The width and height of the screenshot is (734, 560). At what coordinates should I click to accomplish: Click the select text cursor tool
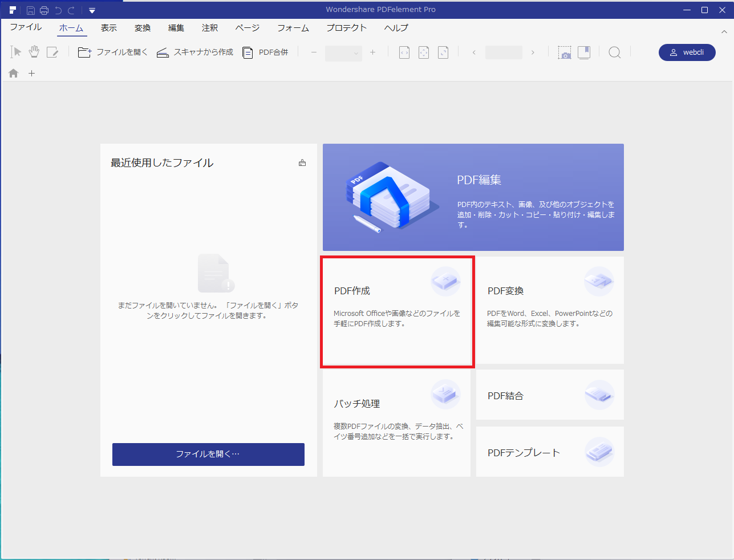pos(16,52)
